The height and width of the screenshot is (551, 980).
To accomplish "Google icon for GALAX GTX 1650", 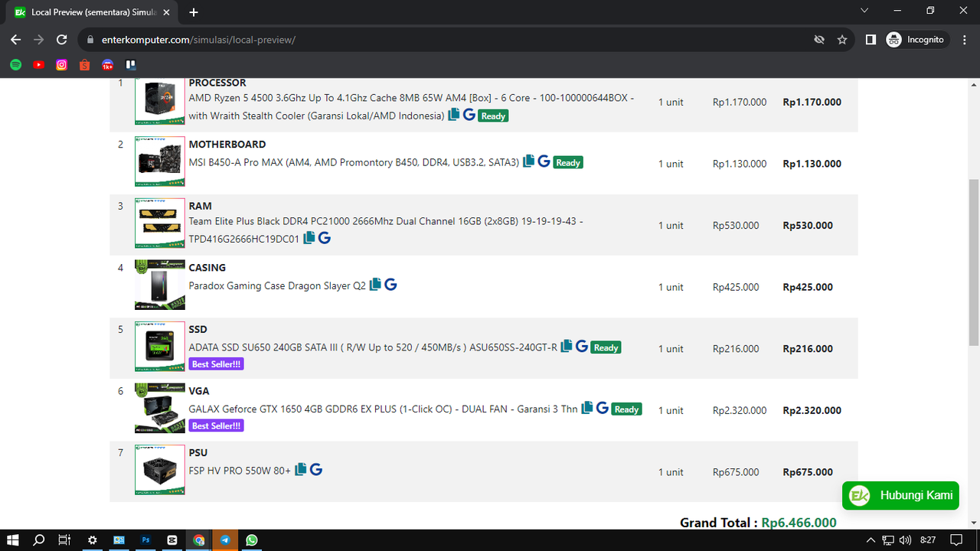I will pos(603,408).
